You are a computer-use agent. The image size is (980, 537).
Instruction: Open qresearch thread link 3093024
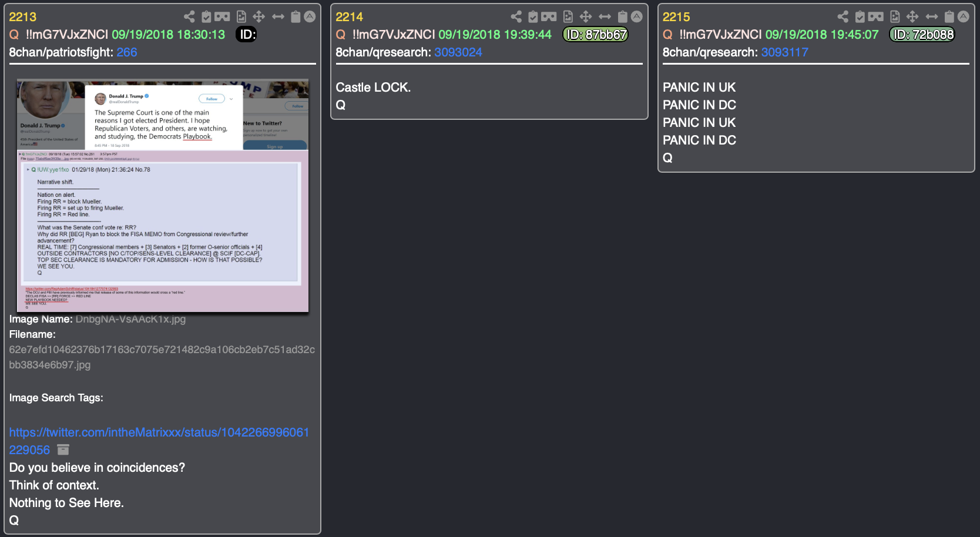(458, 52)
